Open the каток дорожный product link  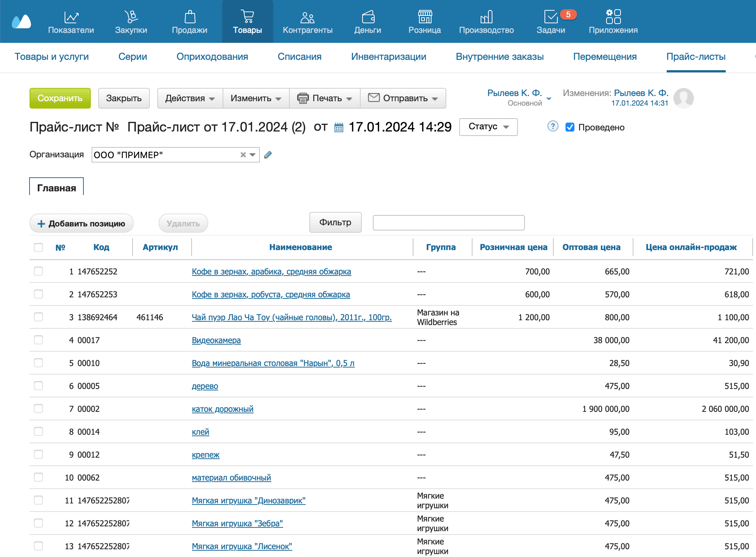pos(223,409)
